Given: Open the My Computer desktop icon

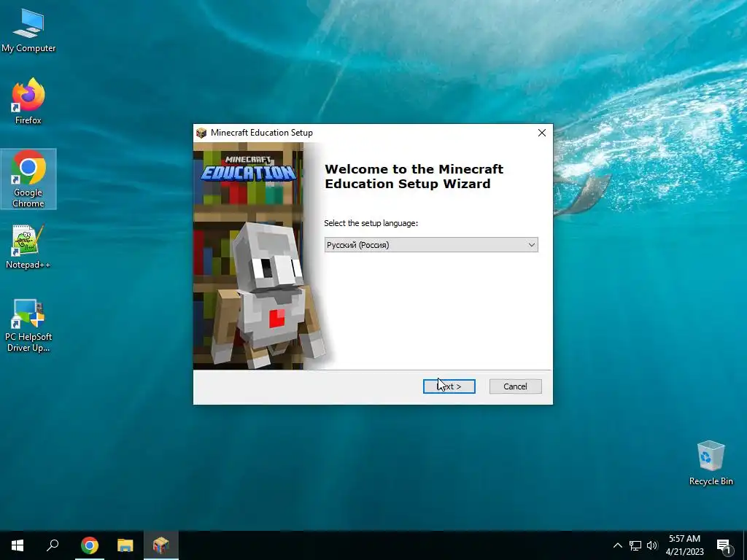Looking at the screenshot, I should click(x=28, y=31).
